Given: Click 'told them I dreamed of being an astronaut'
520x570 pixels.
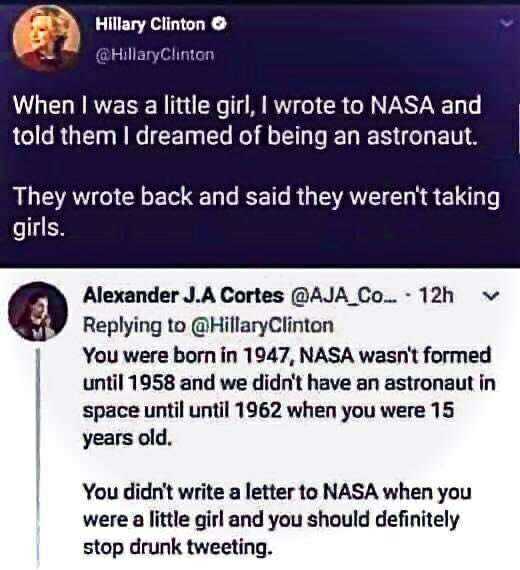Looking at the screenshot, I should pos(245,136).
